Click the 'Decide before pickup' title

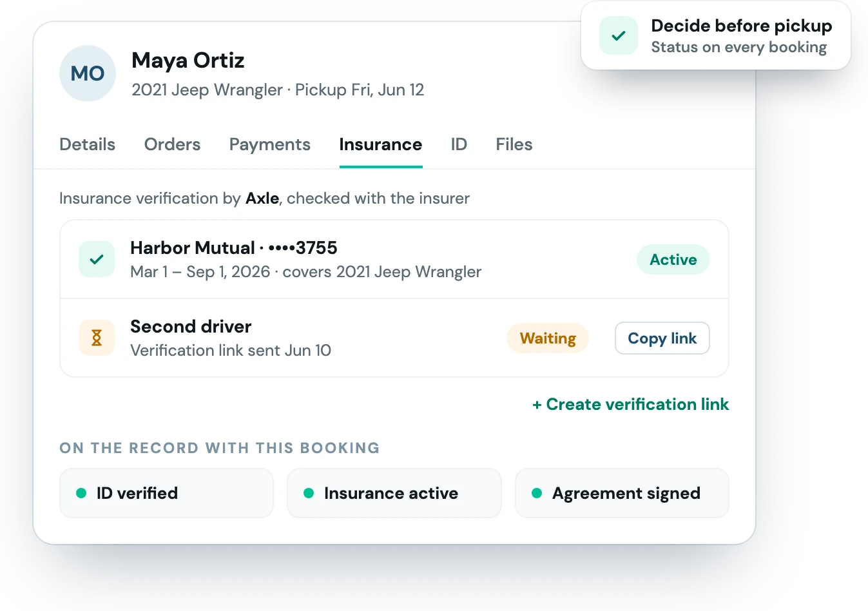(742, 26)
